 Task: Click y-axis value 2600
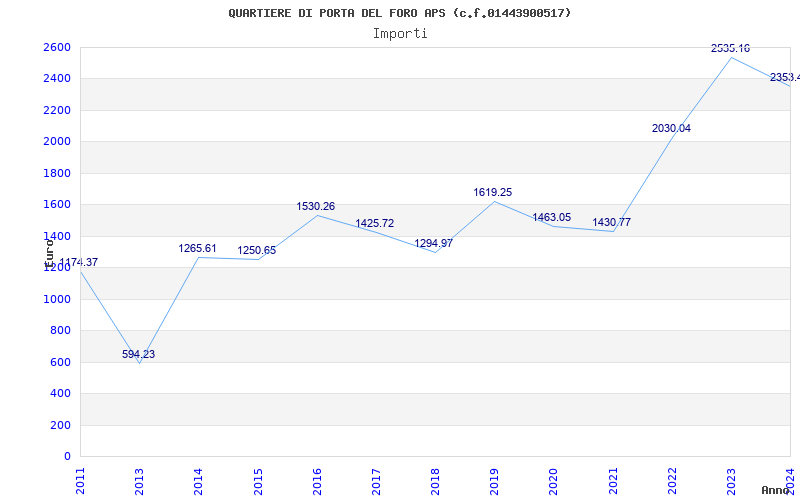point(58,47)
